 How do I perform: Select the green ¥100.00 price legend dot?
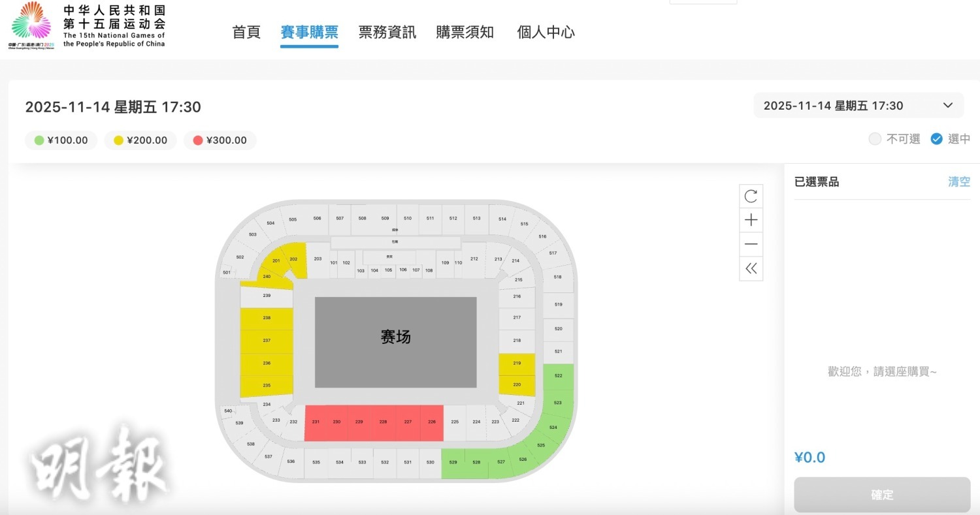coord(39,140)
